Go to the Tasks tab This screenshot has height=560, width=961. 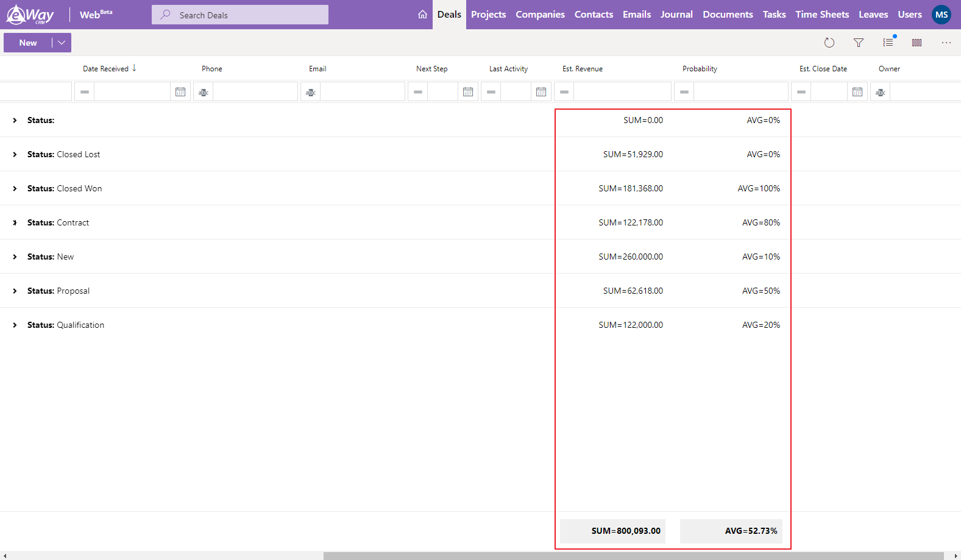point(774,15)
